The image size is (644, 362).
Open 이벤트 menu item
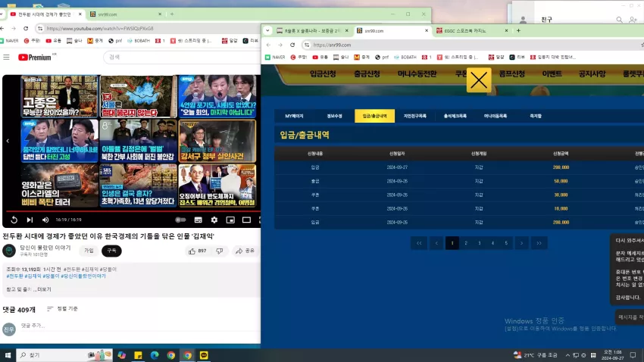[x=552, y=74]
